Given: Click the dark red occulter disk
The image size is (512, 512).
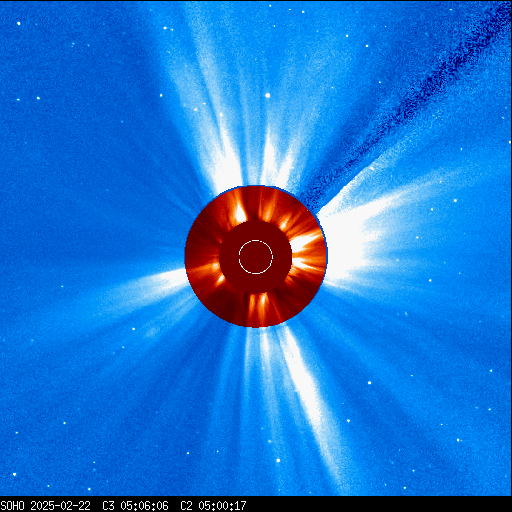Looking at the screenshot, I should [256, 257].
